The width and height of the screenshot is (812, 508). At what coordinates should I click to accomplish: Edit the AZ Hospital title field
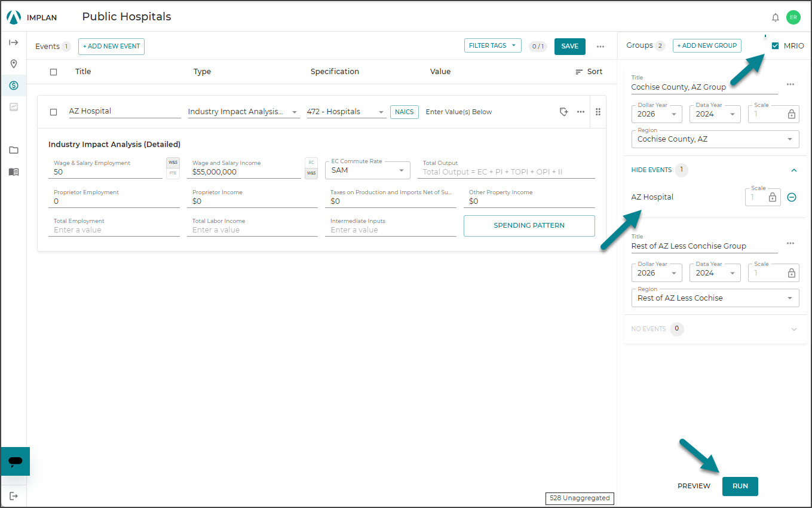(x=125, y=111)
